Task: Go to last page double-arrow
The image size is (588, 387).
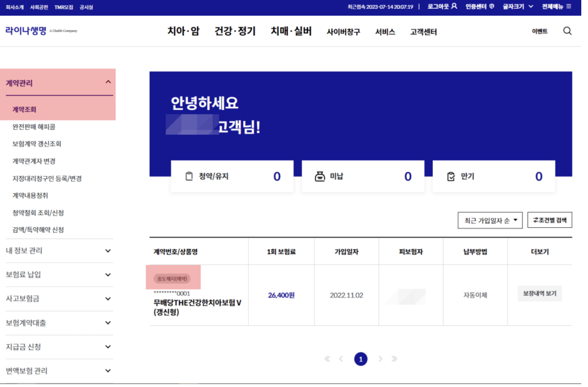Action: click(394, 359)
